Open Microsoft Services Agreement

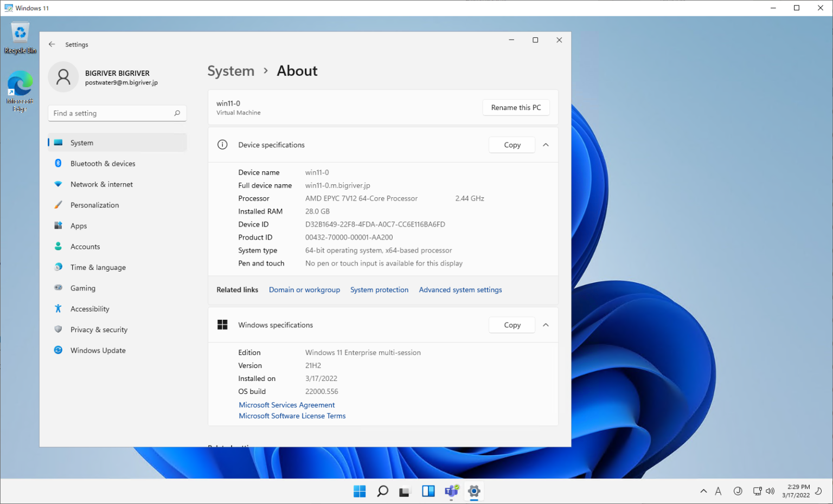286,405
